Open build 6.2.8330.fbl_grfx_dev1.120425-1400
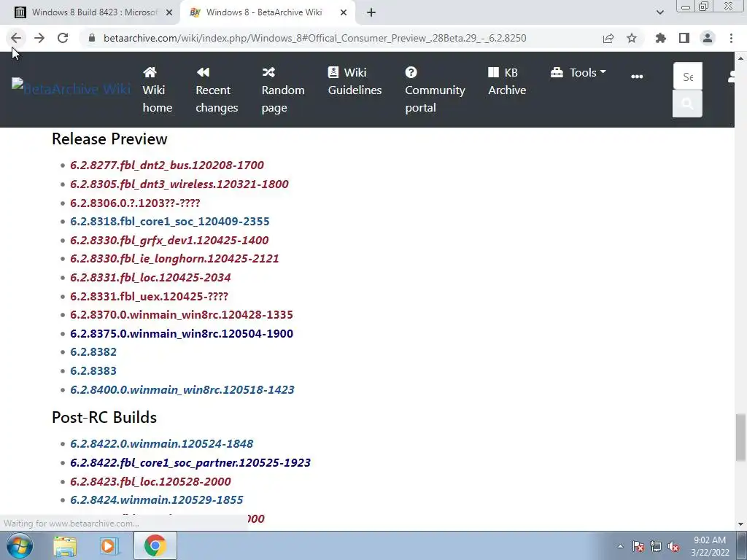The image size is (747, 560). [x=169, y=241]
